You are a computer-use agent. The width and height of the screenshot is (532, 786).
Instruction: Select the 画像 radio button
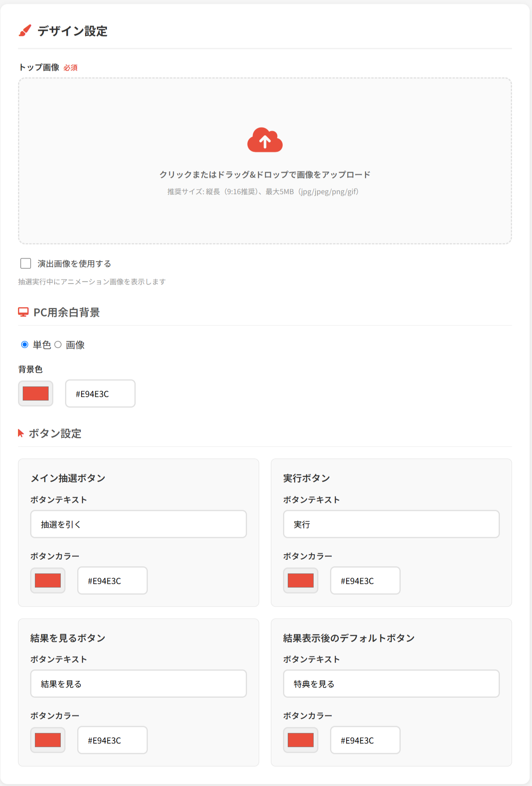pyautogui.click(x=58, y=345)
